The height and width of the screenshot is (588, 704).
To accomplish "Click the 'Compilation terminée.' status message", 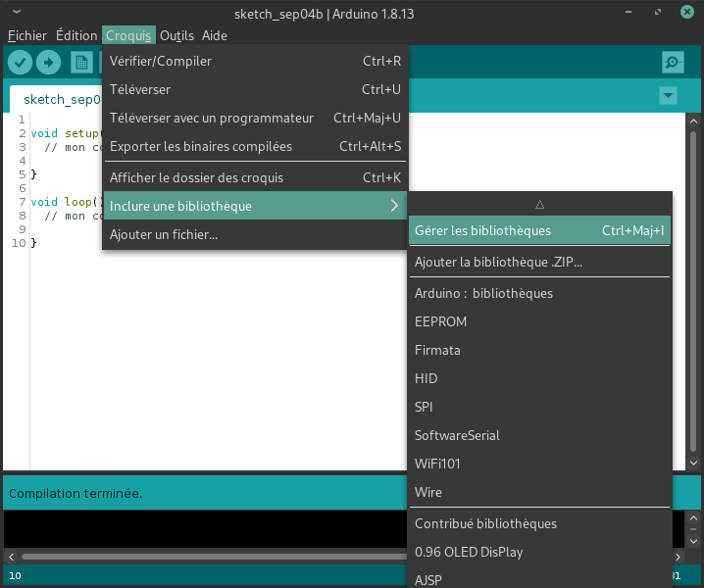I will coord(75,493).
